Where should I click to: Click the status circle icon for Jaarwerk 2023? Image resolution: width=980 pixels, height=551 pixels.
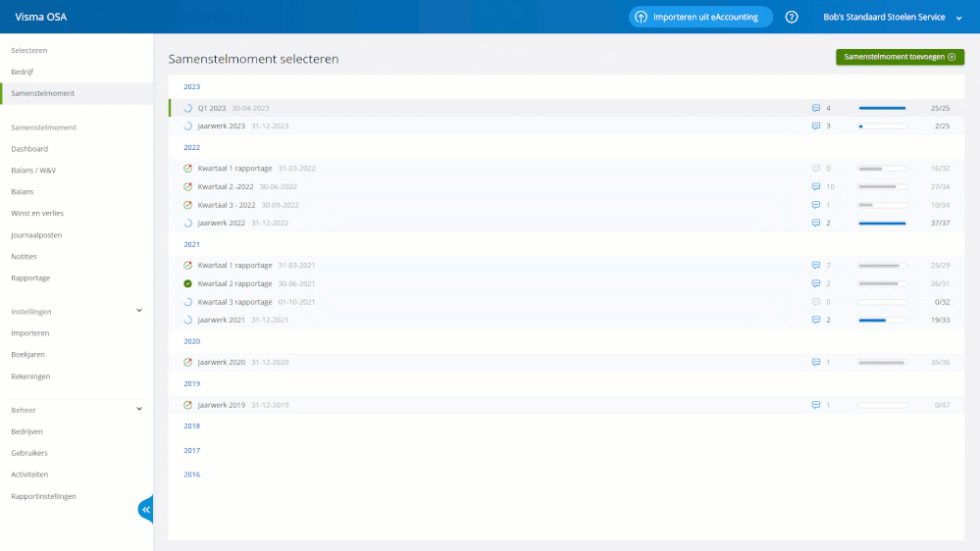point(187,126)
